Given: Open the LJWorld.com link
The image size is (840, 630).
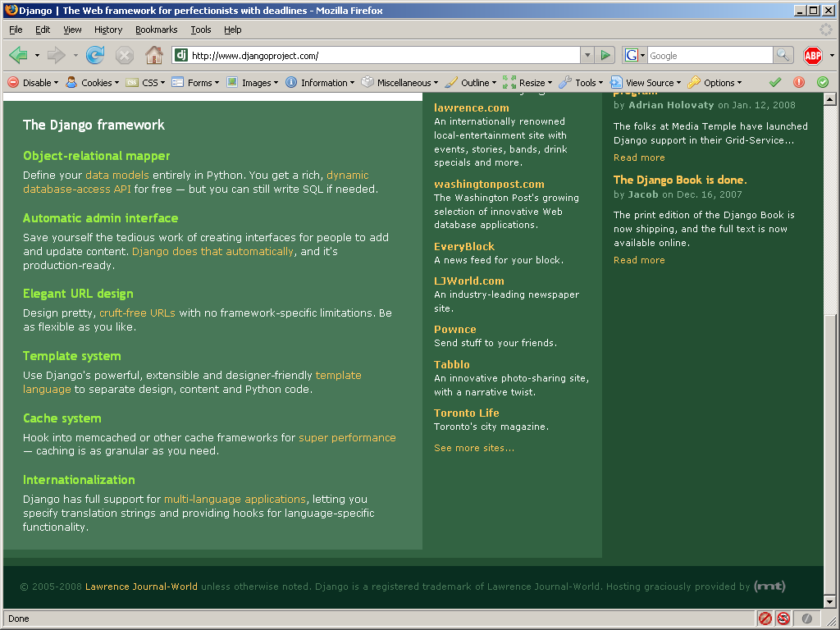Looking at the screenshot, I should point(469,281).
